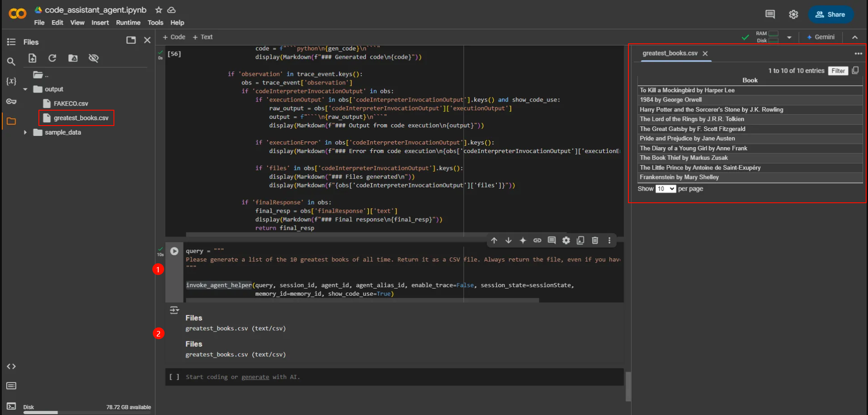Move cell down
This screenshot has width=868, height=415.
pyautogui.click(x=509, y=240)
